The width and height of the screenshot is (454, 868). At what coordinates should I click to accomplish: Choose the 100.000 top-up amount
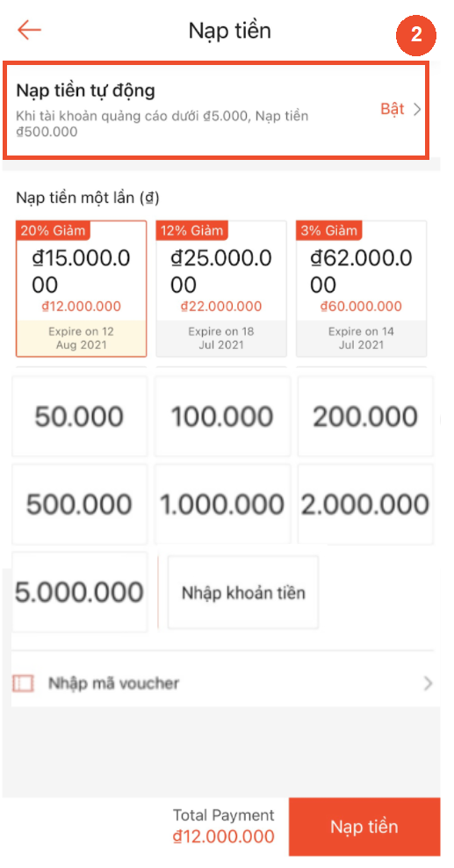tap(222, 416)
